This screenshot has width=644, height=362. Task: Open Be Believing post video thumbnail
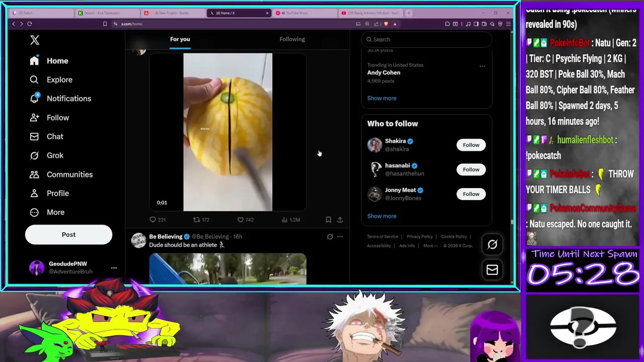(x=227, y=269)
